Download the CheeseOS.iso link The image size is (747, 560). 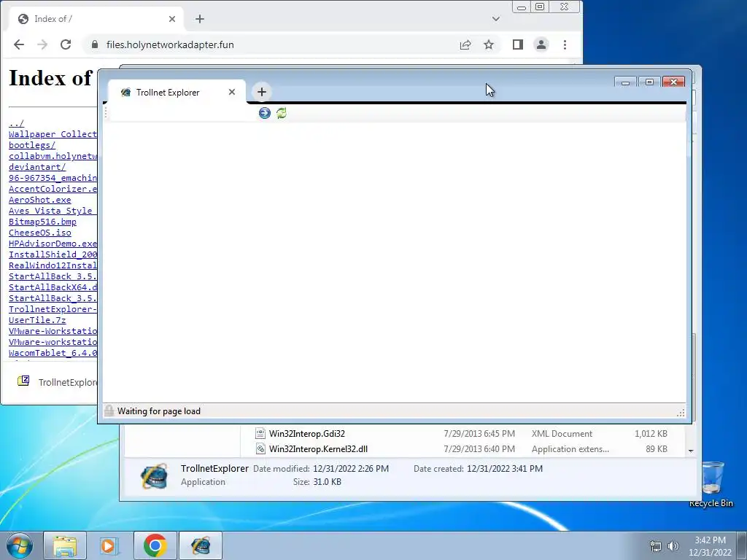(x=40, y=233)
